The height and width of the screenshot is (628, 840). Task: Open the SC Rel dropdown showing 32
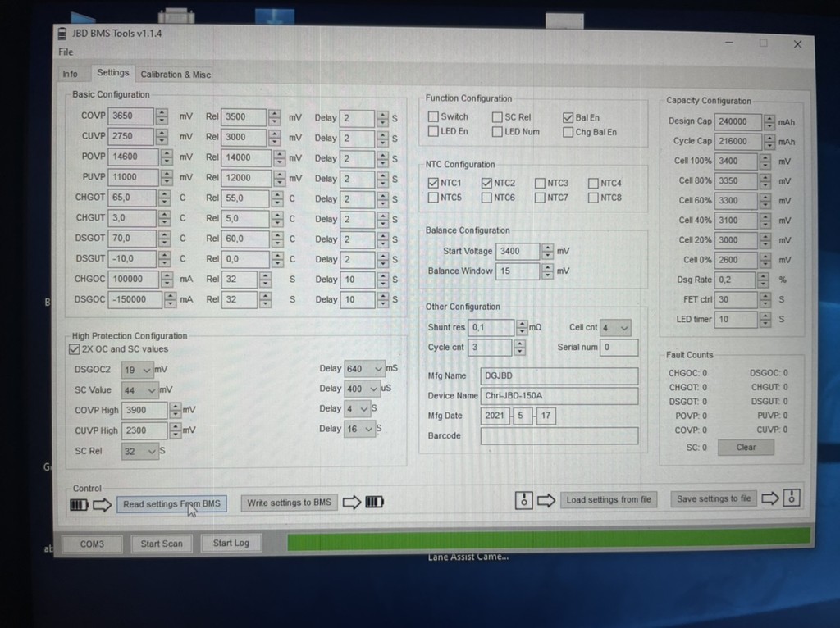coord(139,452)
